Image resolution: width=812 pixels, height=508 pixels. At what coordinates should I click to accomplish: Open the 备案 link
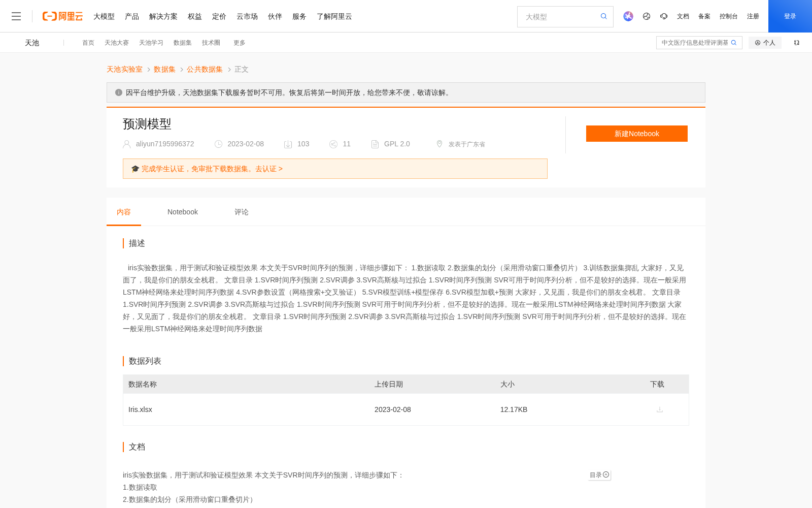pos(704,16)
